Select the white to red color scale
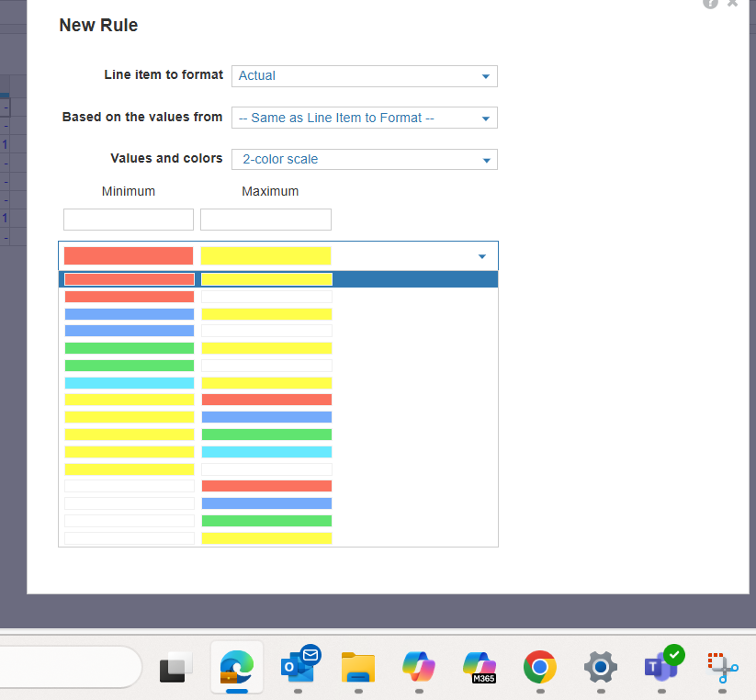756x700 pixels. coord(278,486)
